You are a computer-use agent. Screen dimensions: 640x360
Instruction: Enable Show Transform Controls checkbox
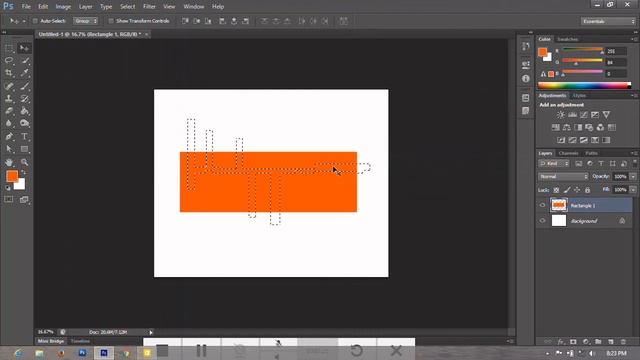(111, 21)
